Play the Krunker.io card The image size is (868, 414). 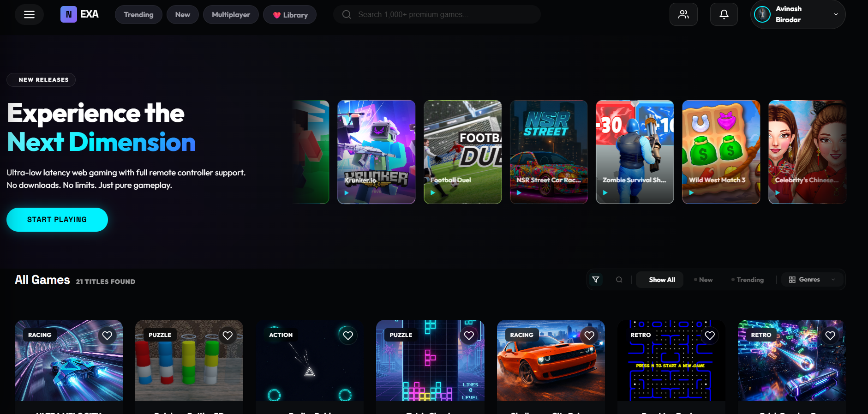click(347, 193)
